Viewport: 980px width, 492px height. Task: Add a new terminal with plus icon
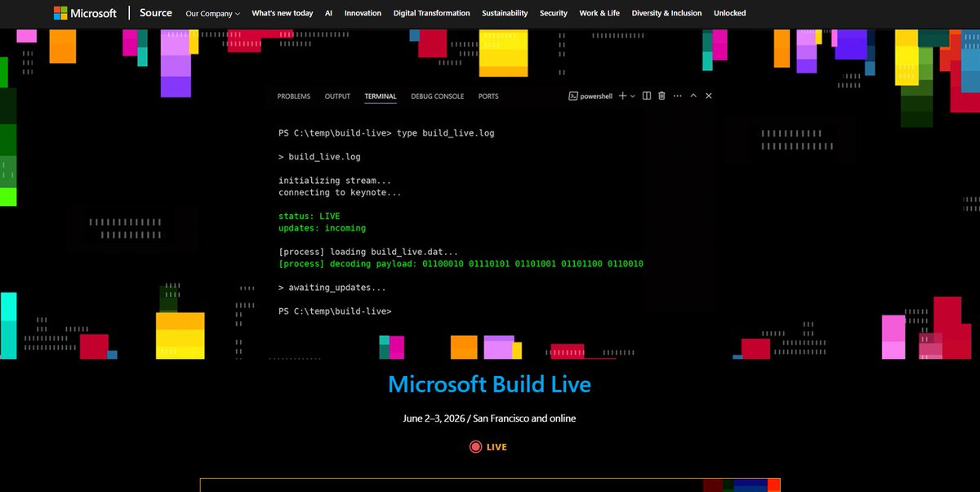(x=622, y=96)
